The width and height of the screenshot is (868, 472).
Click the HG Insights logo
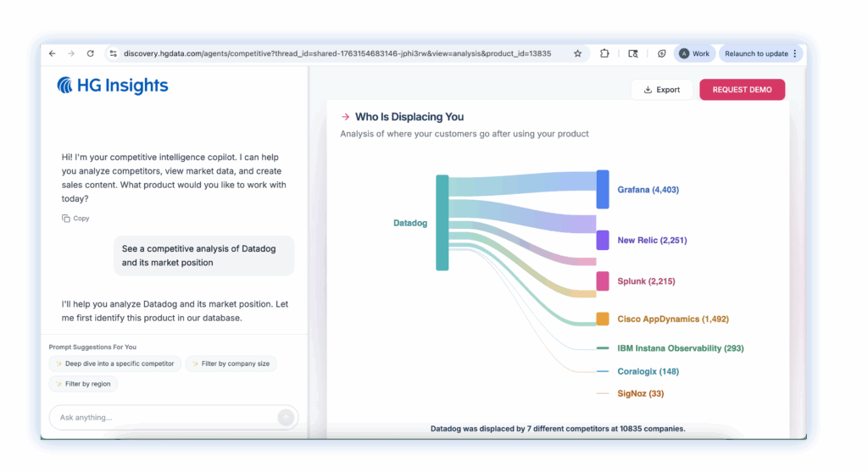[113, 86]
